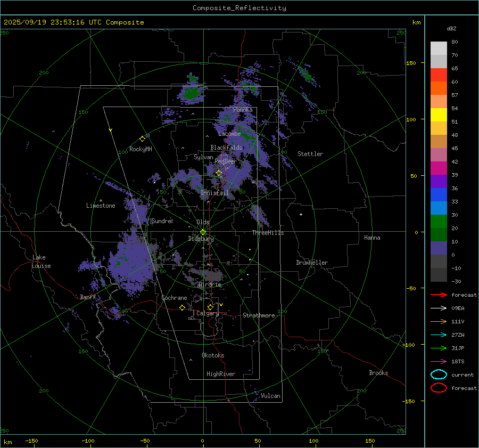The image size is (479, 448).
Task: Click the red forecast ellipse icon
Action: (439, 388)
